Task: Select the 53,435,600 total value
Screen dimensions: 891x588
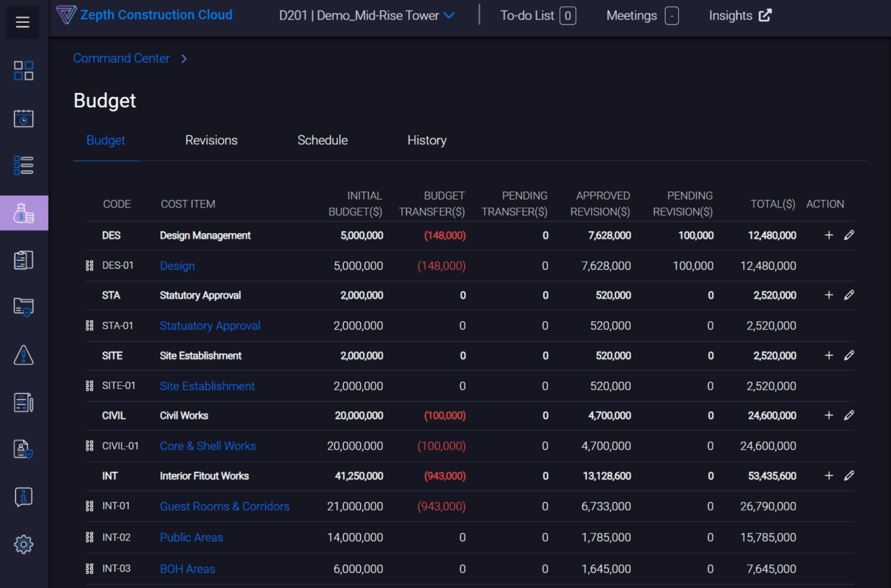Action: pos(772,476)
